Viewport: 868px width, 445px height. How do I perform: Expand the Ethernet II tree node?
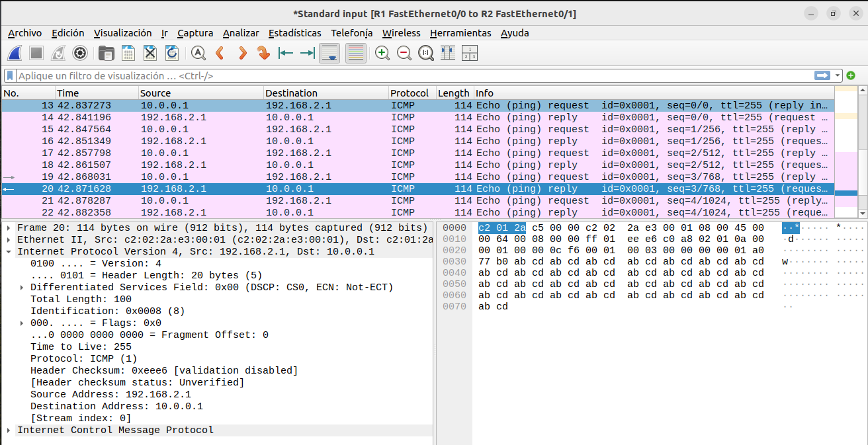(9, 240)
